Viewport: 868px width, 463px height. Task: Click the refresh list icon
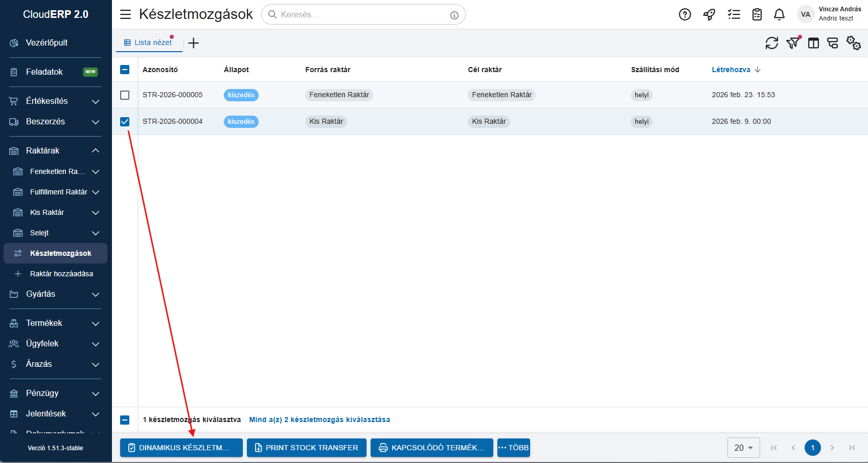(x=771, y=43)
